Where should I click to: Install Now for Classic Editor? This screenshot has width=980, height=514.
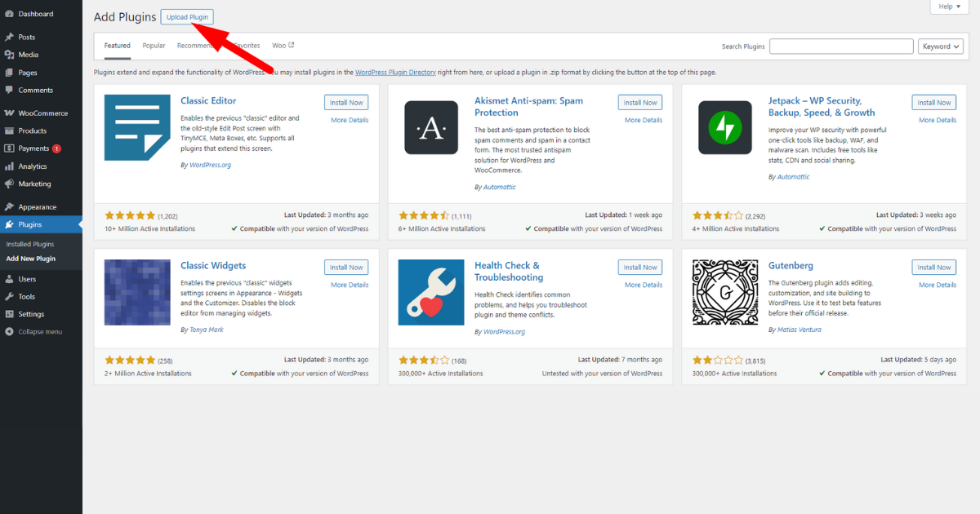(346, 103)
